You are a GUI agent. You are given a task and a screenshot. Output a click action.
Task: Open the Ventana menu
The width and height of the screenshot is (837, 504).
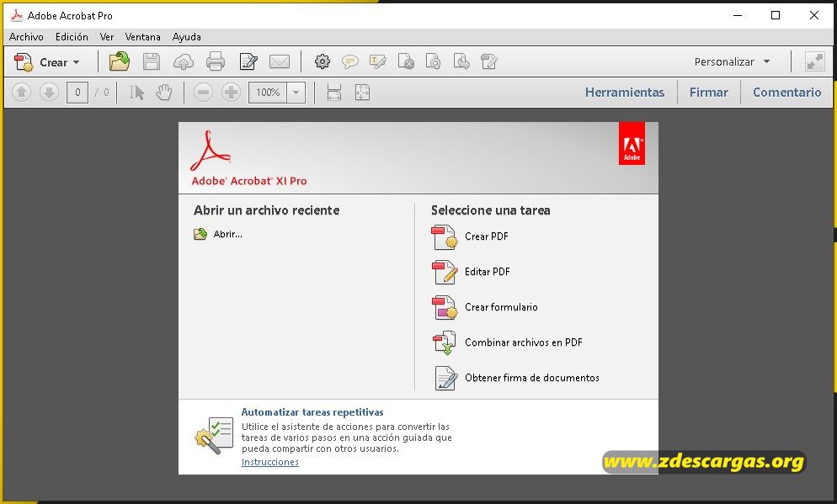[x=142, y=37]
